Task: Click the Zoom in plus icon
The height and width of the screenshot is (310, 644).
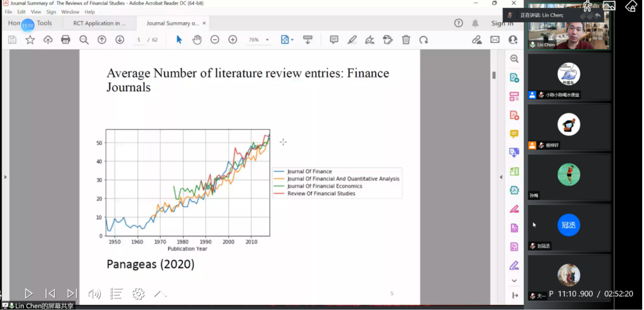Action: (x=233, y=40)
